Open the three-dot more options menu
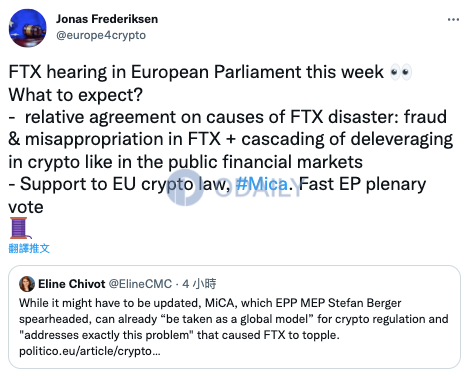Screen dimensions: 472x376 click(x=453, y=20)
